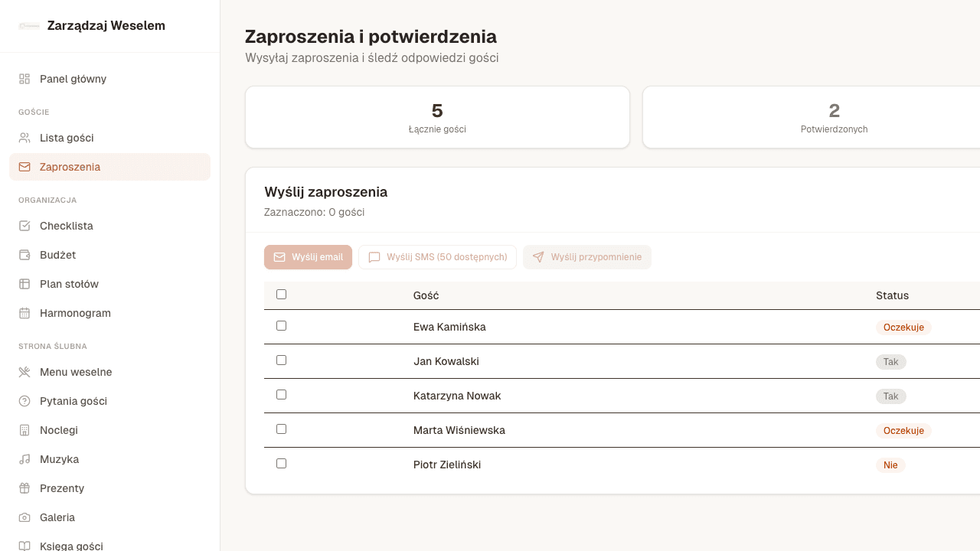Click Wyślij SMS (50 dostępnych) button
The image size is (980, 551).
pyautogui.click(x=437, y=257)
